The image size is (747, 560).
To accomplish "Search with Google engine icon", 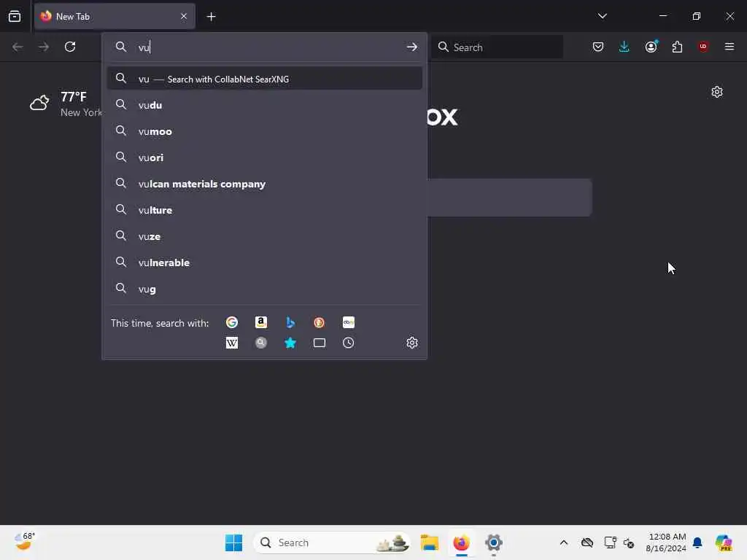I will [x=231, y=322].
